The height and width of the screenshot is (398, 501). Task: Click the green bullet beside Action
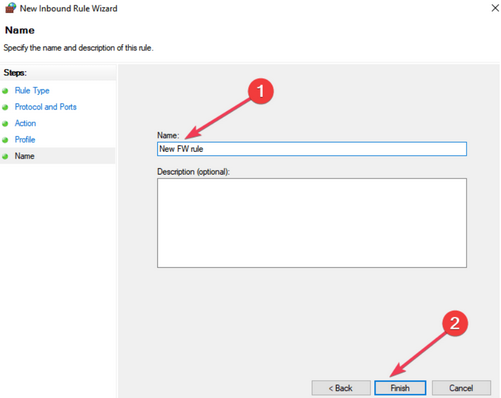(5, 123)
